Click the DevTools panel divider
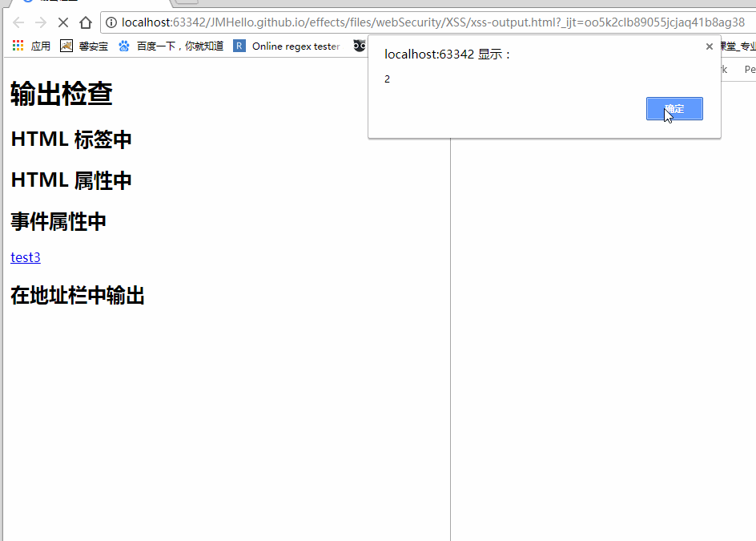This screenshot has height=541, width=756. click(x=450, y=321)
